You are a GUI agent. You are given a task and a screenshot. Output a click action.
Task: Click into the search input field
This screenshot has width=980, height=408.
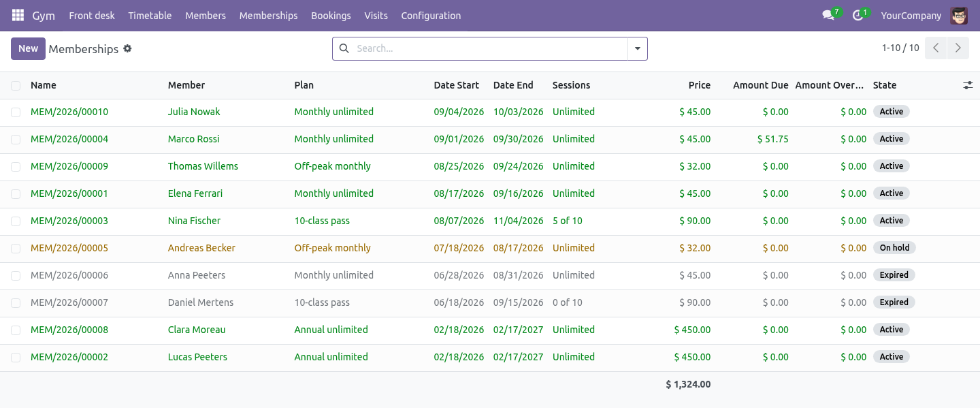(490, 48)
